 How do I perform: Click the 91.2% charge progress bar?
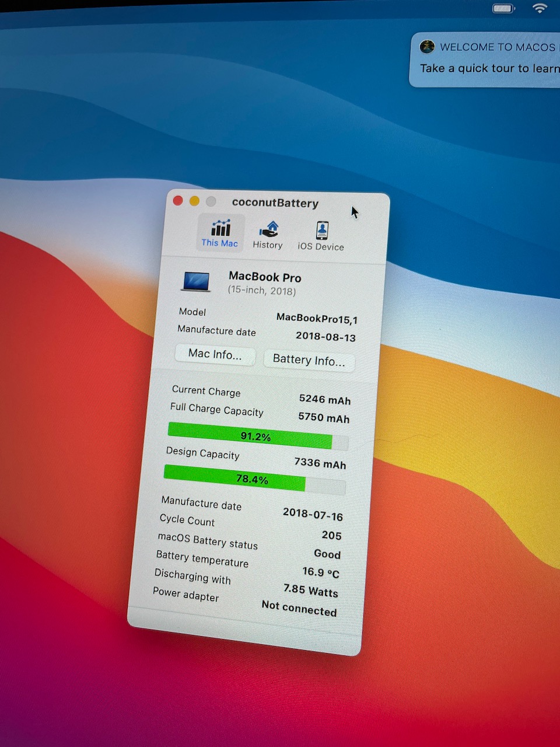[x=258, y=436]
